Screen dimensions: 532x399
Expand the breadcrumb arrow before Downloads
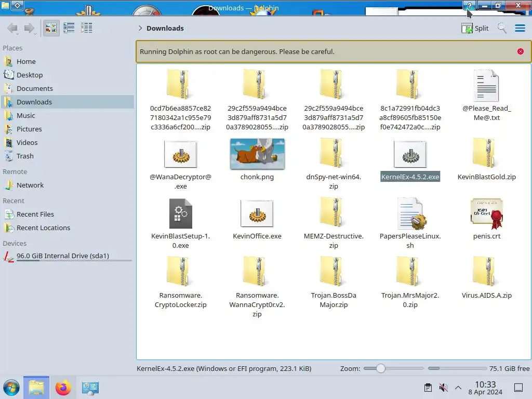(x=140, y=28)
